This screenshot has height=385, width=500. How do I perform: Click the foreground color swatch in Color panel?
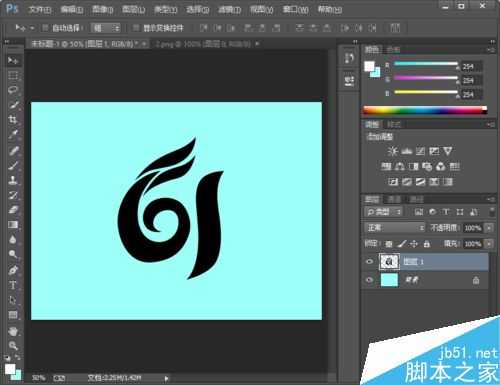[x=369, y=66]
